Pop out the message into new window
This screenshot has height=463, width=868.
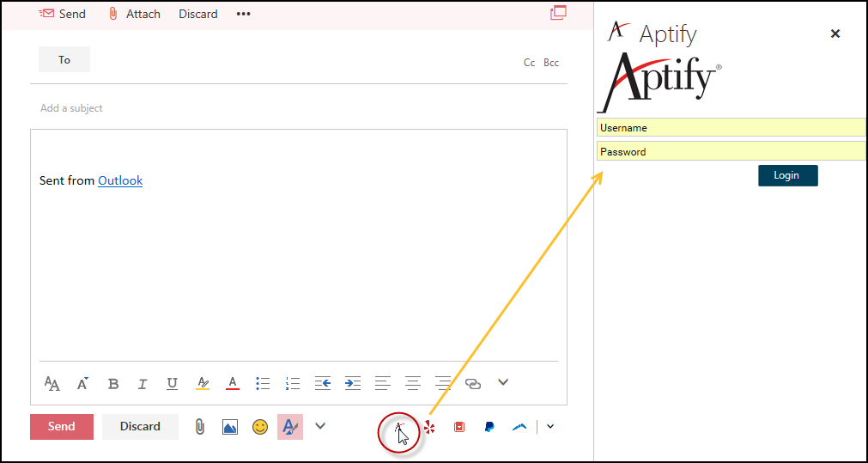click(558, 12)
